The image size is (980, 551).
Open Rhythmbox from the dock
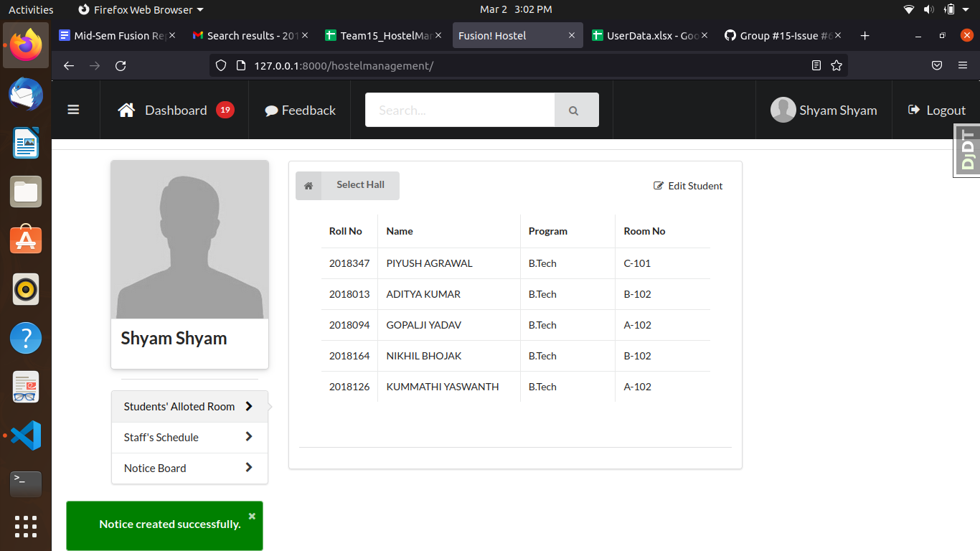click(26, 289)
